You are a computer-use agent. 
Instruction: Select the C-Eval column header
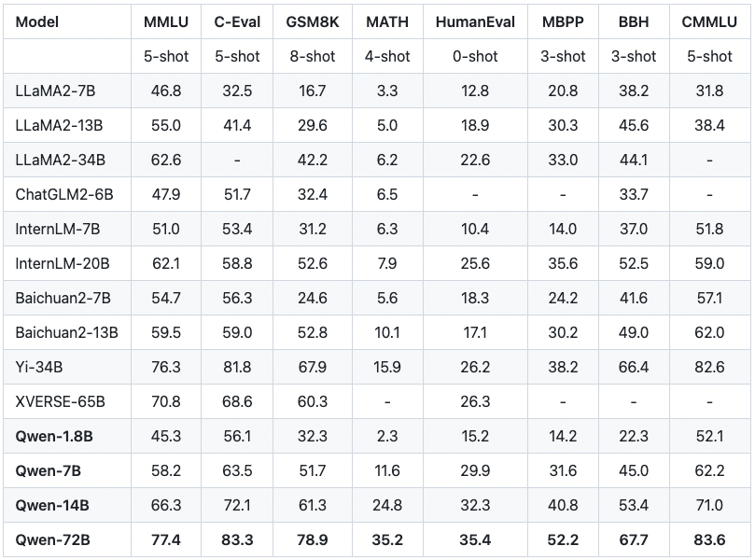(237, 21)
